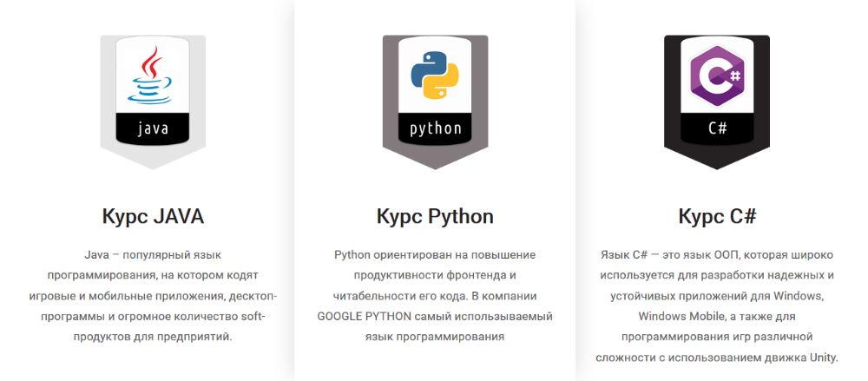Viewport: 868px width, 381px height.
Task: Click the line 'Python ориентирован на повышение'
Action: pos(435,255)
